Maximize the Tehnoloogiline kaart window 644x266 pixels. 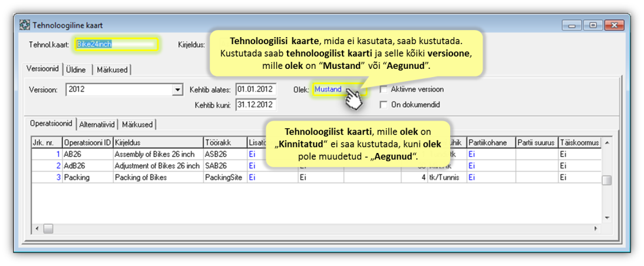tap(593, 25)
